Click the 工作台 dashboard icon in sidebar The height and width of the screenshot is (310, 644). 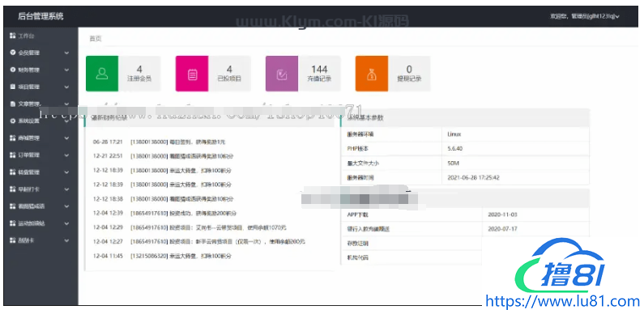[13, 36]
